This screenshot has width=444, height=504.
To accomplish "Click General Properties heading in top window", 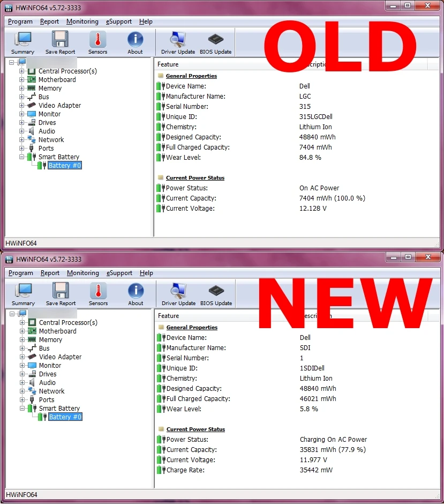I will [191, 76].
